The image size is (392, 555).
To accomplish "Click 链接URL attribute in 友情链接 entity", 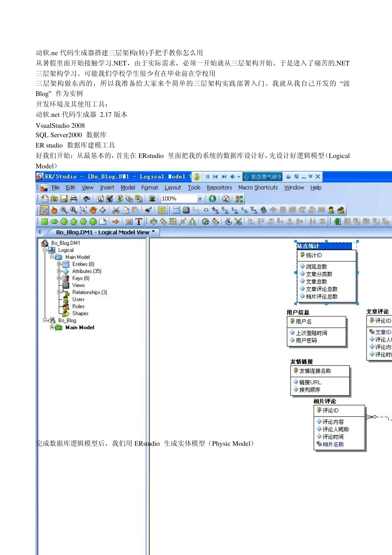I will (310, 382).
